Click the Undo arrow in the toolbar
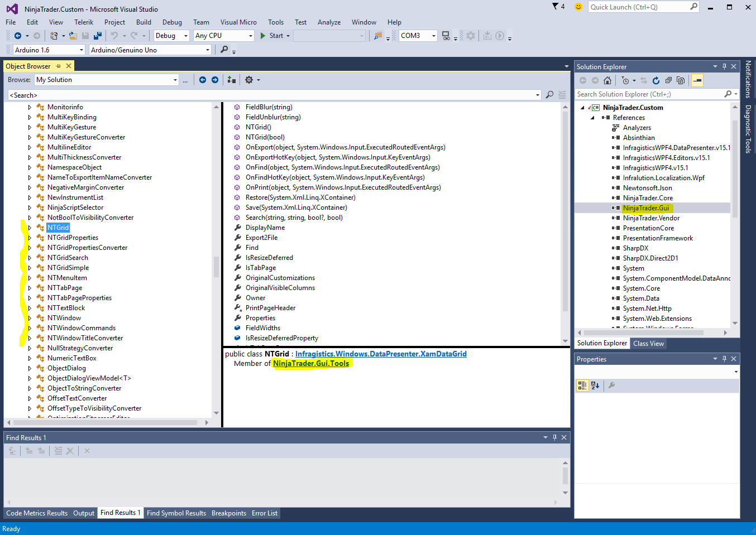This screenshot has height=535, width=756. 114,36
